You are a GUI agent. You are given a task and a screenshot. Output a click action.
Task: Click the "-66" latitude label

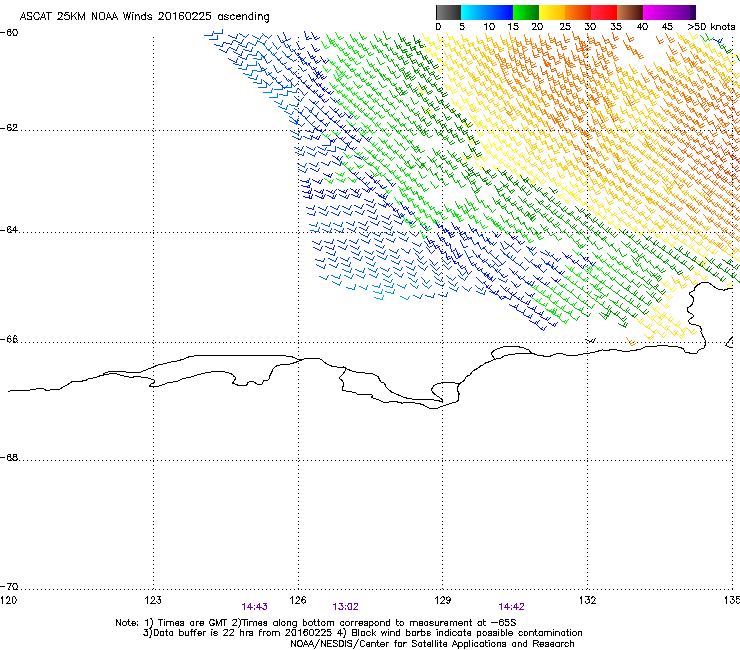pos(9,340)
